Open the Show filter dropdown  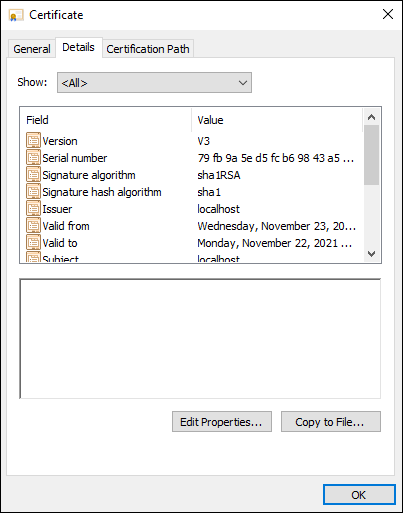click(154, 83)
